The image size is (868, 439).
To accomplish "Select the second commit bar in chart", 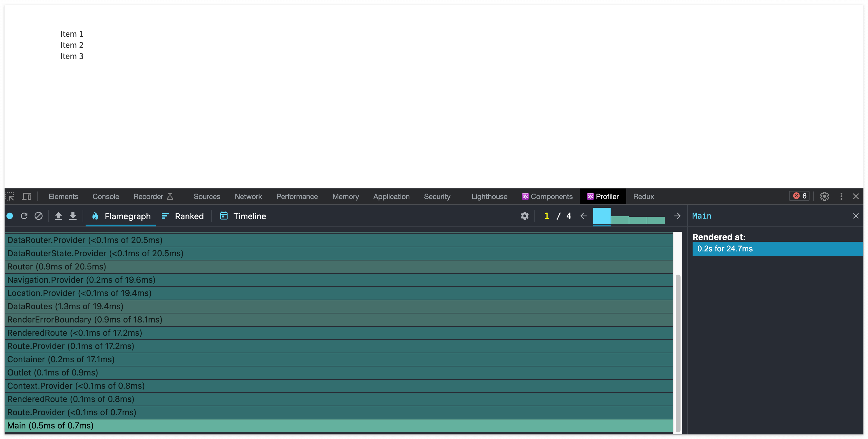I will [620, 220].
